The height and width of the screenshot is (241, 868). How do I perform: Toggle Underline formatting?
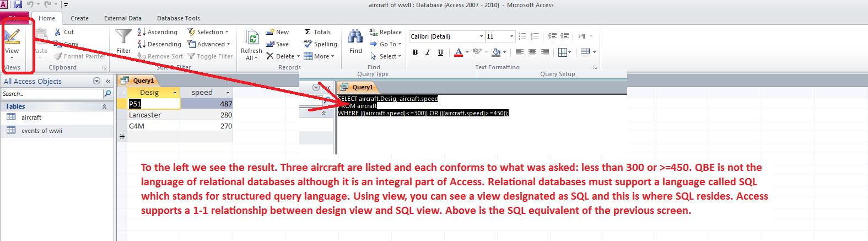[440, 52]
